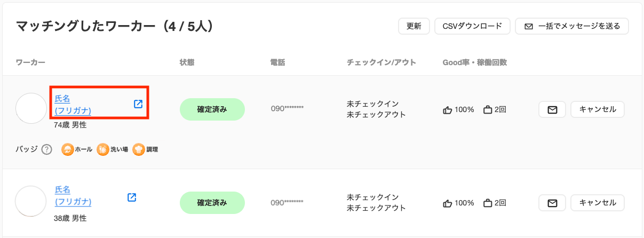This screenshot has height=238, width=644.
Task: Click first worker's avatar image
Action: pyautogui.click(x=31, y=108)
